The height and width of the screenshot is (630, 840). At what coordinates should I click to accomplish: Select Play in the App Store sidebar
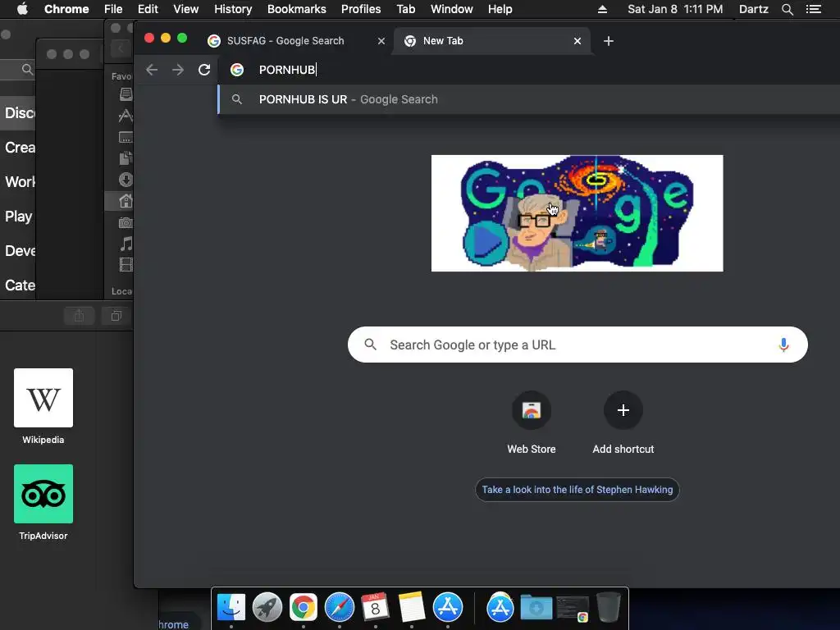click(18, 217)
